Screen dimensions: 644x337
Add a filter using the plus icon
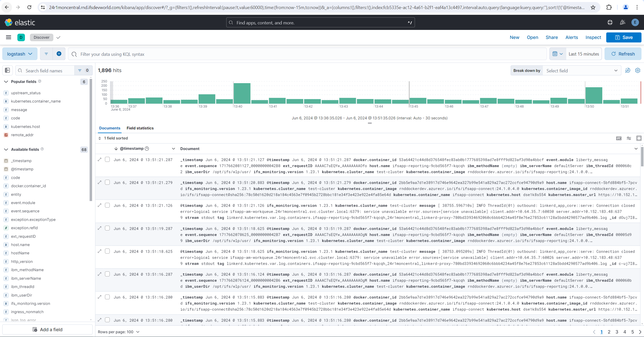pos(59,54)
